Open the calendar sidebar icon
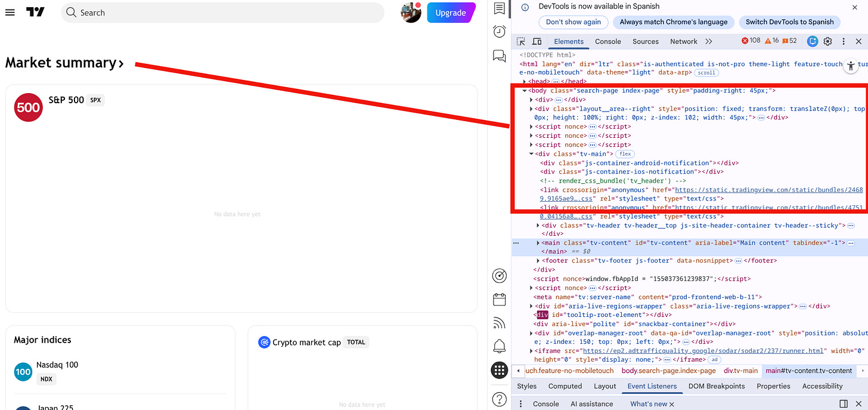 click(x=499, y=300)
